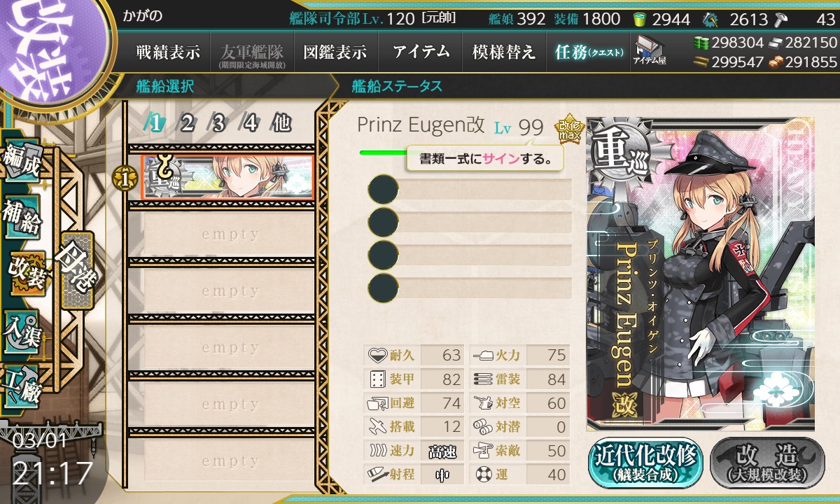Open the 模様替え furniture menu

(x=503, y=52)
